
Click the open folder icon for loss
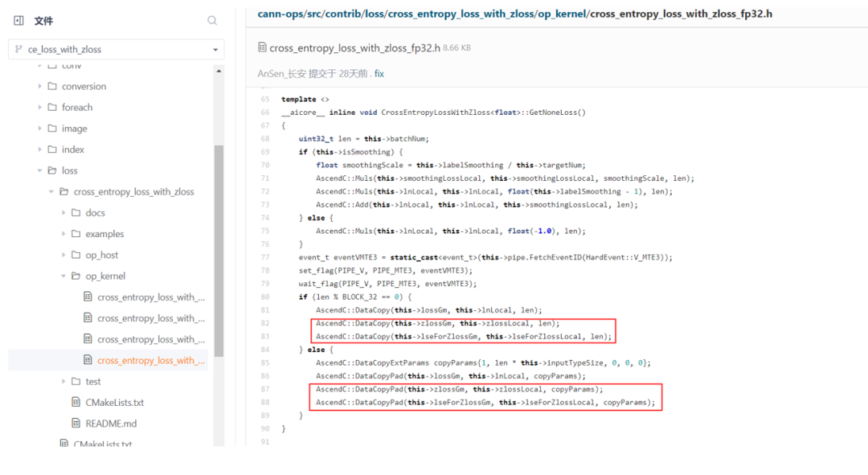(x=52, y=170)
